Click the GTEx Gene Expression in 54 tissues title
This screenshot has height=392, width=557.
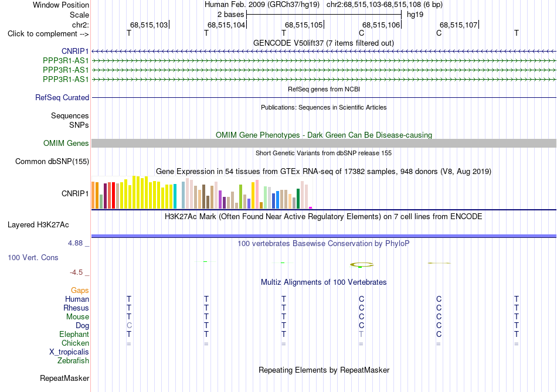pyautogui.click(x=324, y=172)
